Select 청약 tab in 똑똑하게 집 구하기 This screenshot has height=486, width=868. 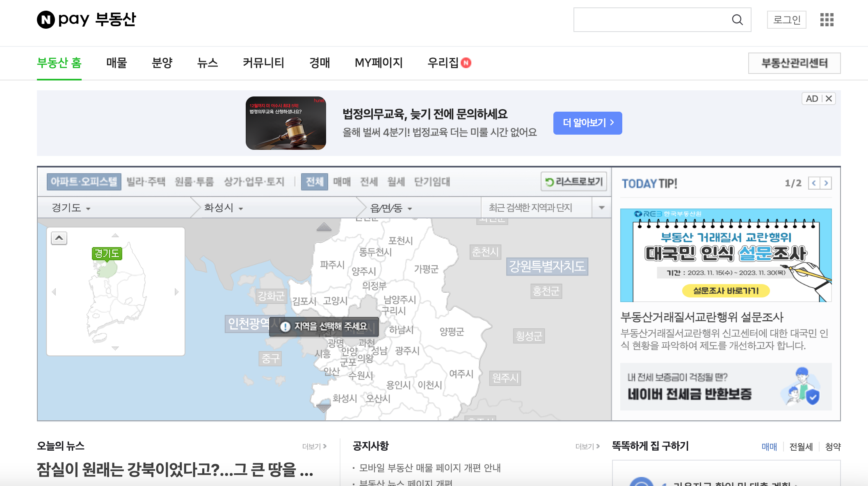[833, 447]
